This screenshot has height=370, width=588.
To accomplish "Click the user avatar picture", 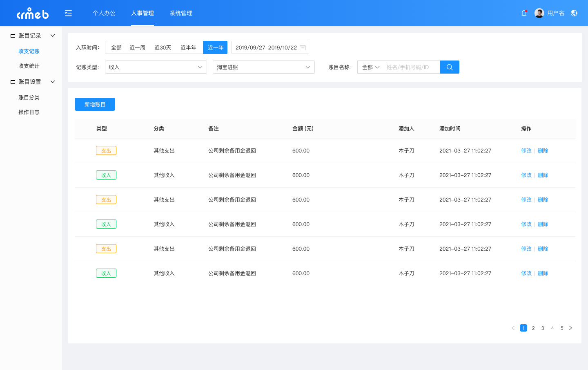I will tap(539, 13).
